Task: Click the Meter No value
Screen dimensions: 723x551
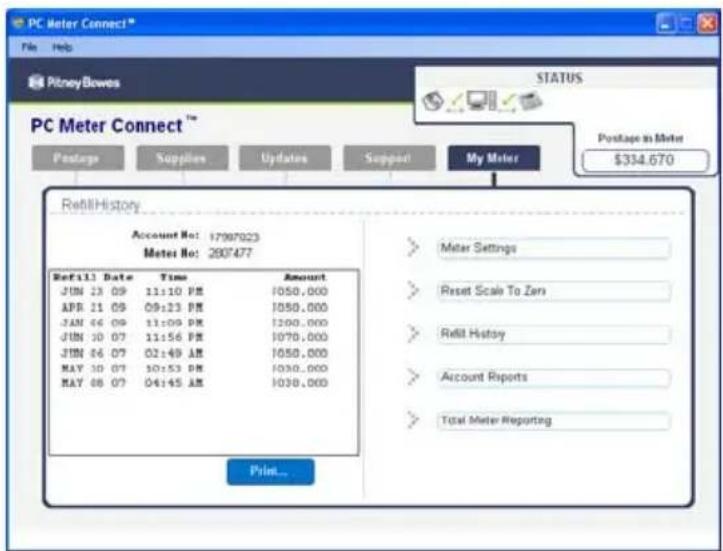Action: (x=230, y=253)
